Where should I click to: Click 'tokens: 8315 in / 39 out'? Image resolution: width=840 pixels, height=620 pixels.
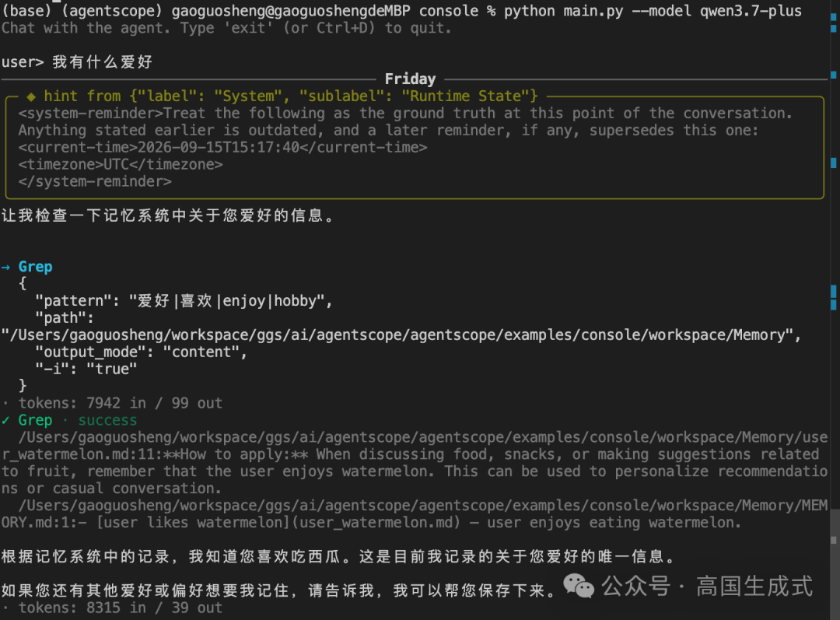pos(121,608)
